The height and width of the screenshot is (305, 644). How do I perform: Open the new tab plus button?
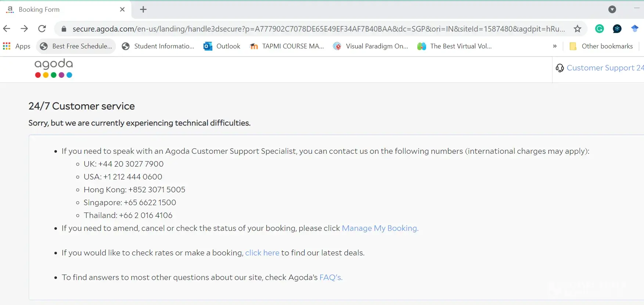tap(143, 10)
